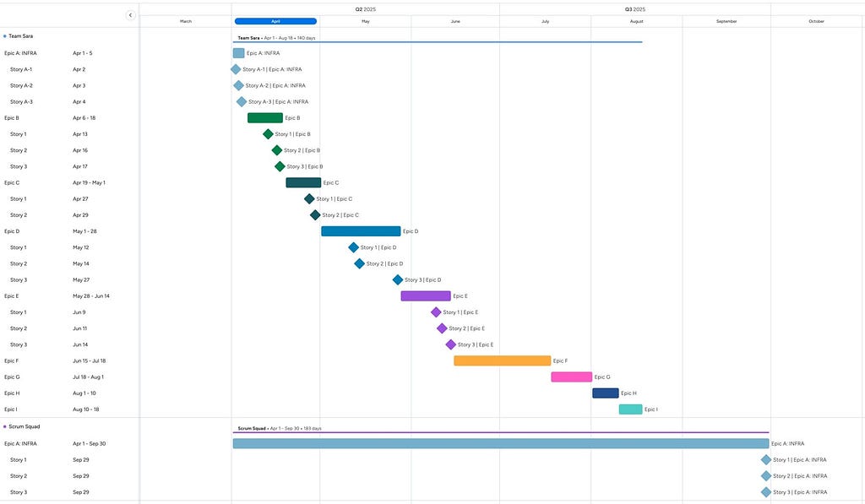Click the Story A-3 milestone diamond

point(242,102)
